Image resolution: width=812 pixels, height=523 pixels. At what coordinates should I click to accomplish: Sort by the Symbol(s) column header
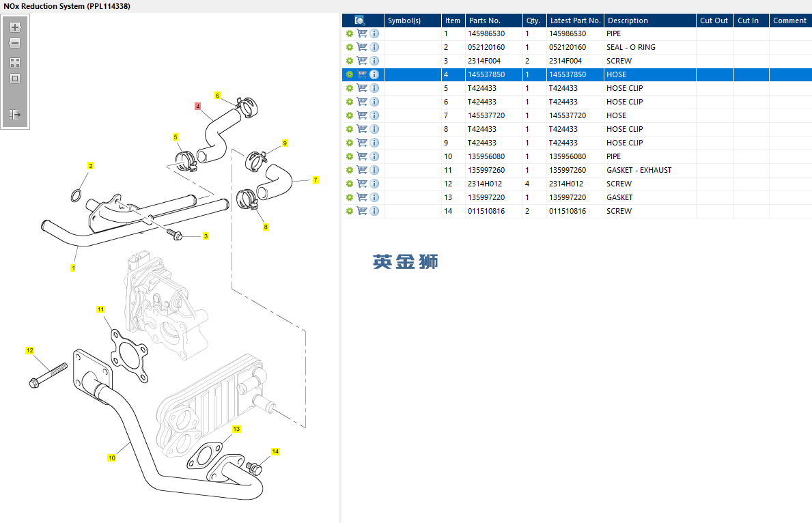pos(412,20)
